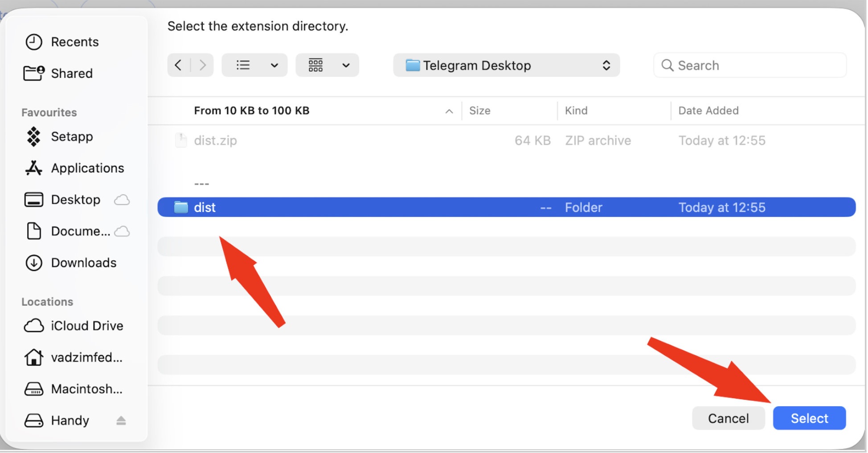Click the dist.zip file row
Screen dimensions: 868x453
click(507, 140)
